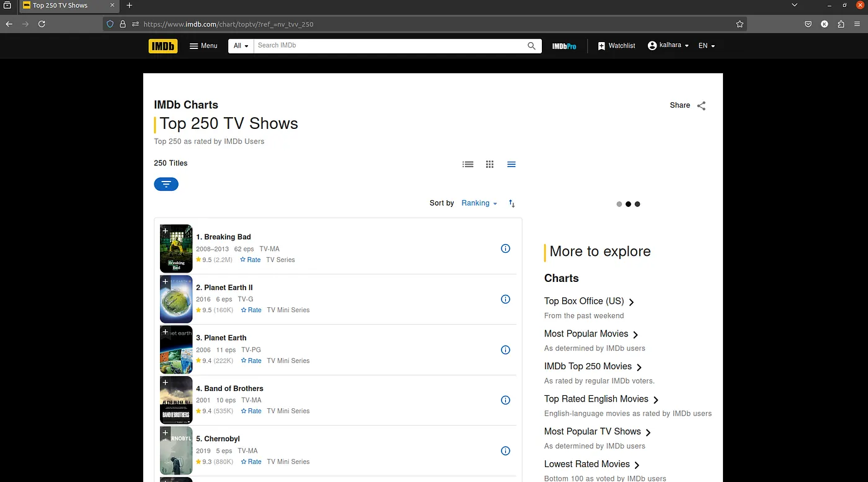Viewport: 868px width, 482px height.
Task: Open the Sort by Ranking dropdown
Action: (x=479, y=203)
